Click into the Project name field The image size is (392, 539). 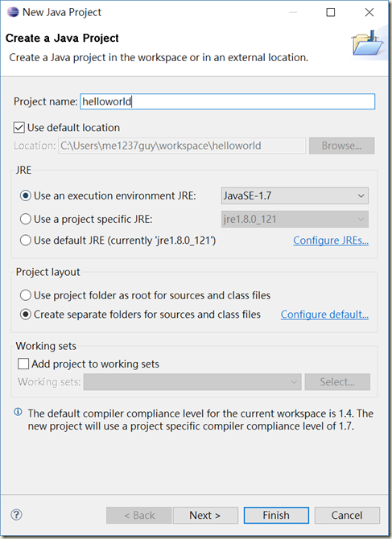(228, 101)
